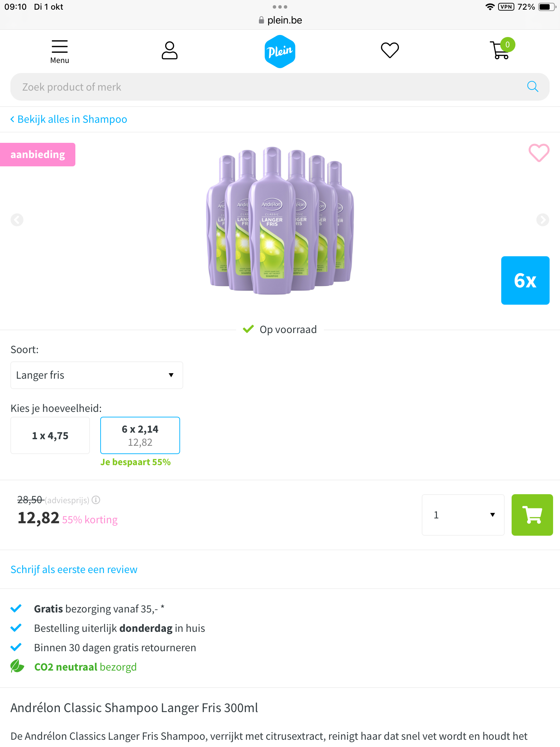Toggle pink favorite heart on product
This screenshot has width=560, height=747.
(539, 153)
